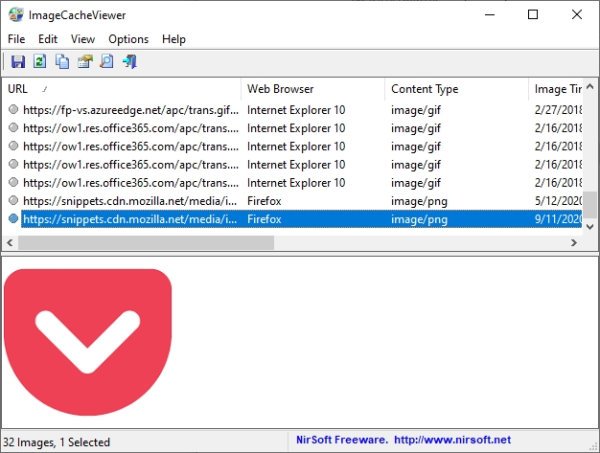Open the http://www.nirsoft.net link
The height and width of the screenshot is (453, 600).
click(452, 440)
